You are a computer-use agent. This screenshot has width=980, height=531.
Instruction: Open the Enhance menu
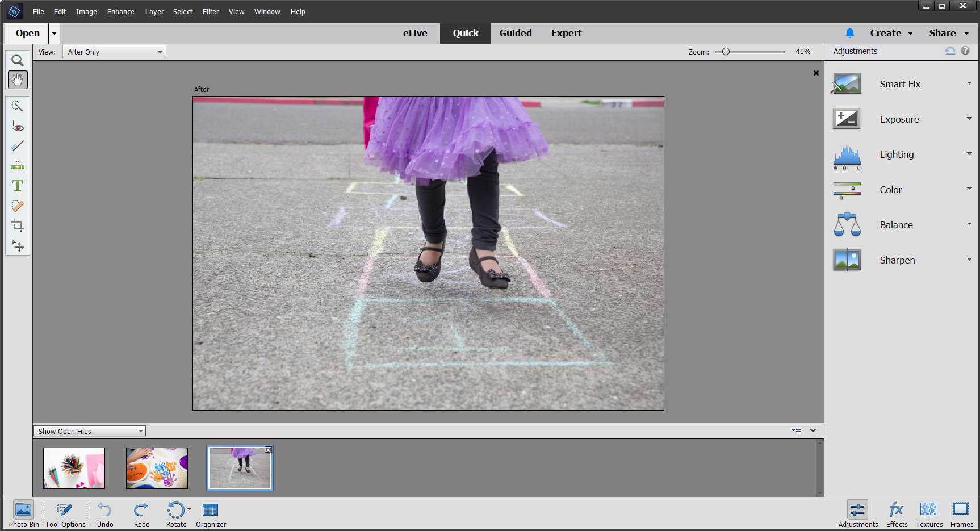tap(120, 11)
